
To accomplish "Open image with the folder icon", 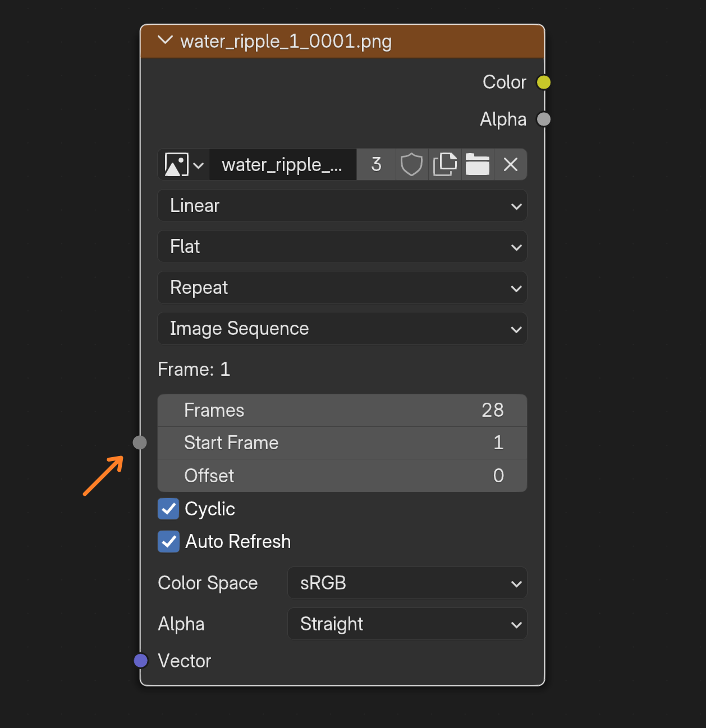I will point(478,165).
